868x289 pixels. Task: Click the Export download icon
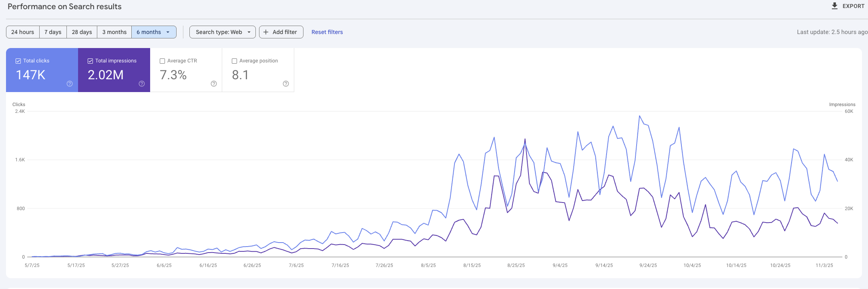click(834, 6)
